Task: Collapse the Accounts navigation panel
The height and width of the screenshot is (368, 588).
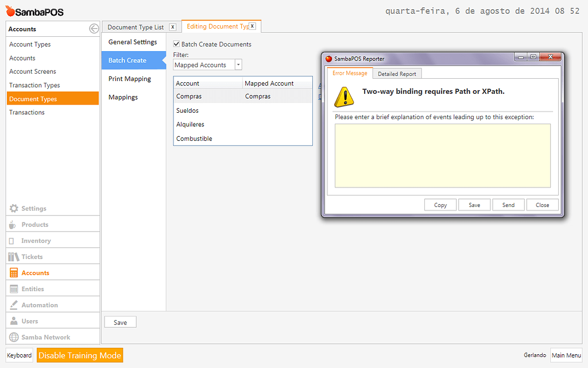Action: (x=94, y=28)
